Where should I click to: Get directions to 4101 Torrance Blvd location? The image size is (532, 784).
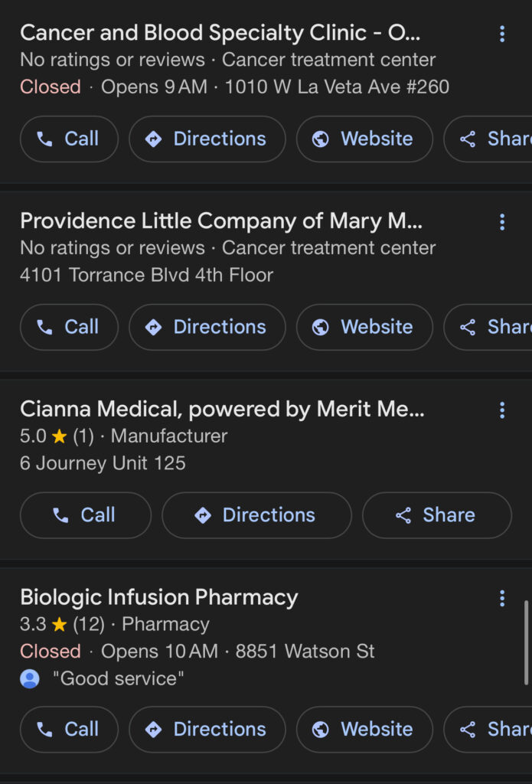click(x=207, y=327)
